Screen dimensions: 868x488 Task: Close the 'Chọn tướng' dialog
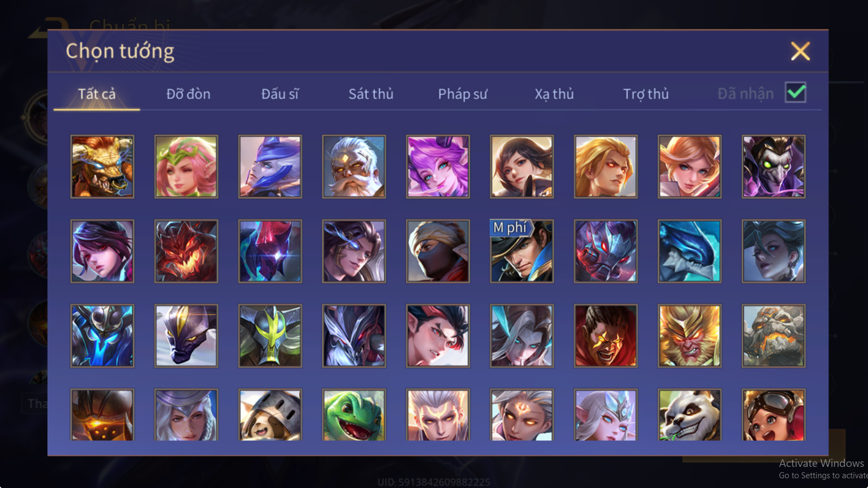800,52
